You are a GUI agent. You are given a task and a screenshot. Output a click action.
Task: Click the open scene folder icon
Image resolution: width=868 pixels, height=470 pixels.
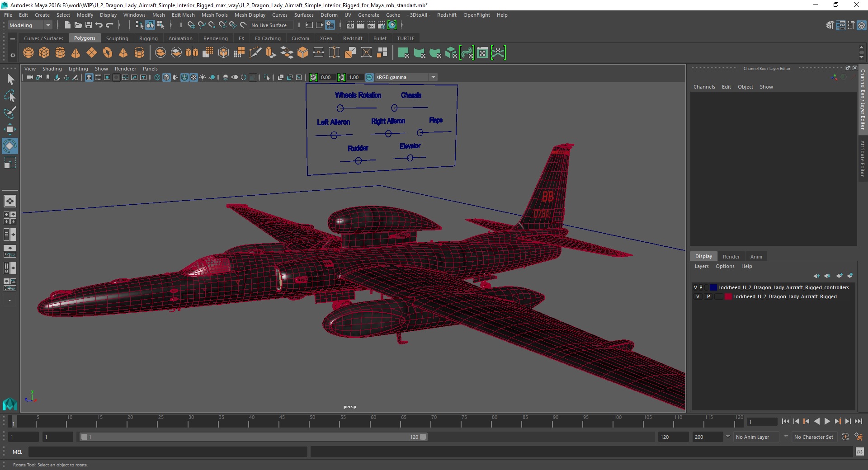(78, 25)
